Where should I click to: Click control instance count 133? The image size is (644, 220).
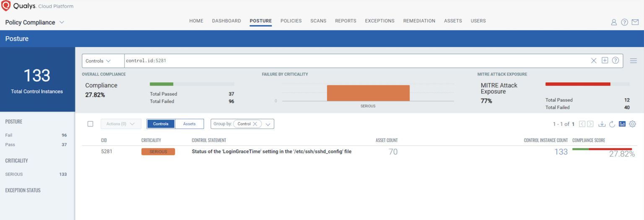tap(561, 152)
